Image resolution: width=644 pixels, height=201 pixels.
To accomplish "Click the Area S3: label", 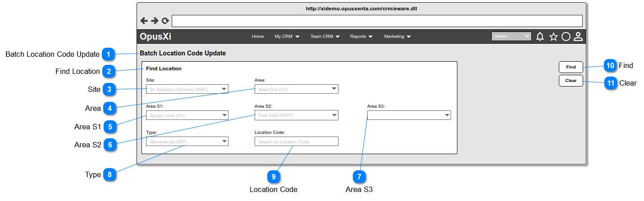I will tap(376, 106).
